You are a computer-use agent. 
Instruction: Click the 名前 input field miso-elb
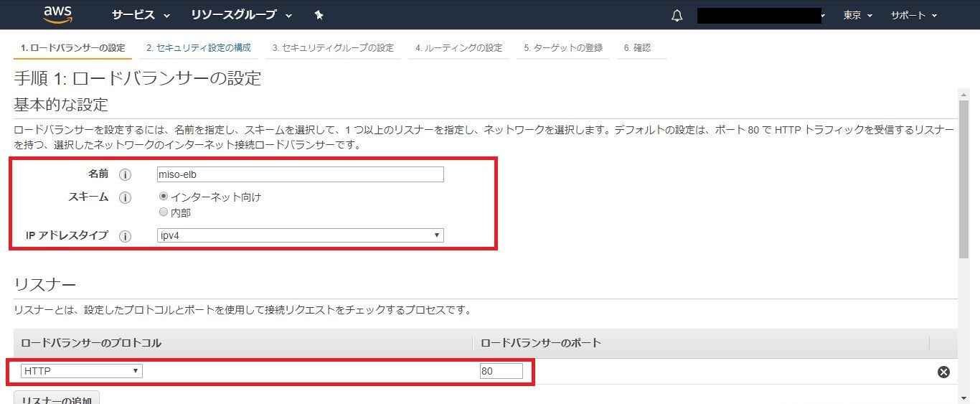pos(300,174)
